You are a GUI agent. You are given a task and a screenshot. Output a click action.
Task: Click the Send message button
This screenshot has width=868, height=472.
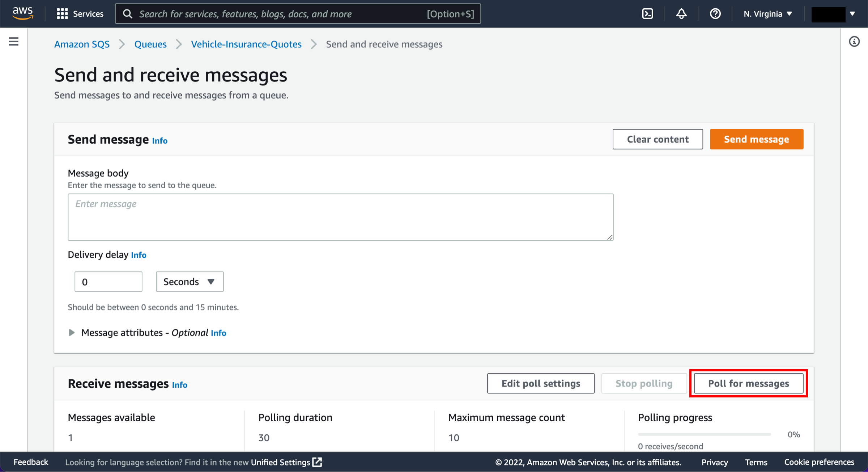tap(756, 139)
